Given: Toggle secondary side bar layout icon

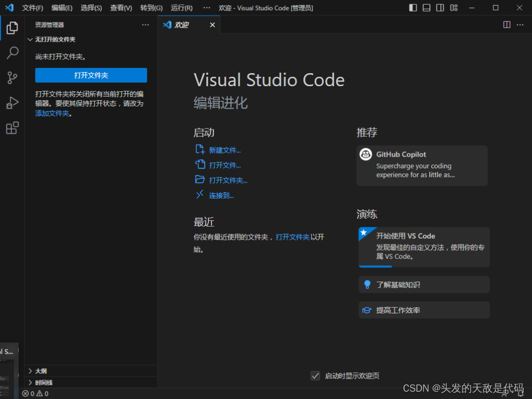Looking at the screenshot, I should coord(440,8).
